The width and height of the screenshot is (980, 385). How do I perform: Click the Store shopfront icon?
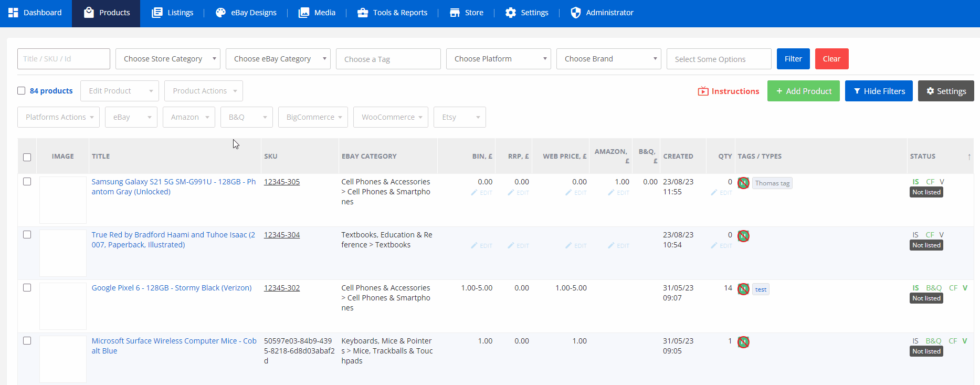click(455, 13)
